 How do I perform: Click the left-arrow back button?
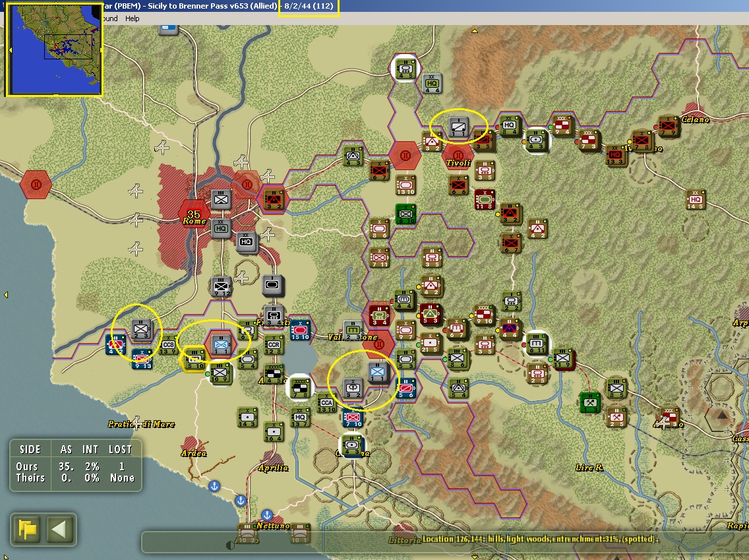pyautogui.click(x=59, y=530)
